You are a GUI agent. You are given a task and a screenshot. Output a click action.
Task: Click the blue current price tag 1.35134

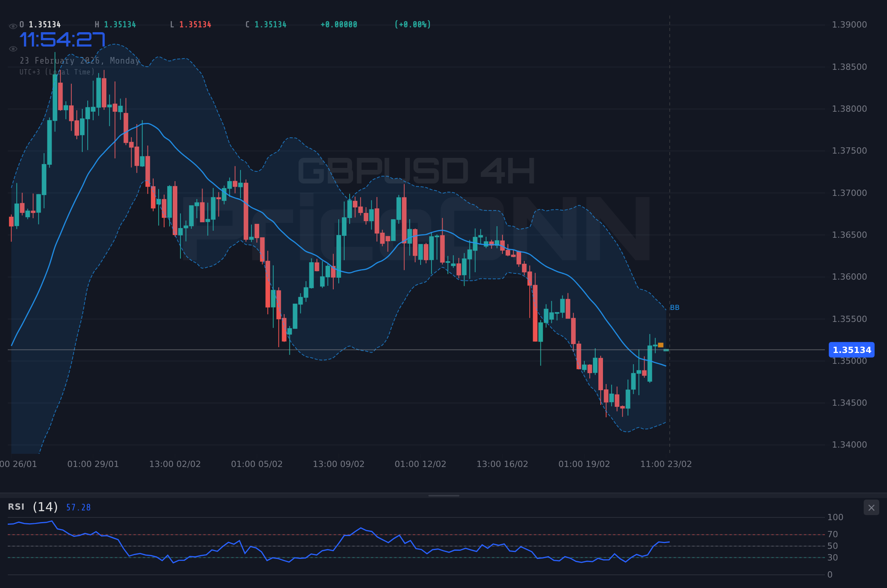[852, 350]
